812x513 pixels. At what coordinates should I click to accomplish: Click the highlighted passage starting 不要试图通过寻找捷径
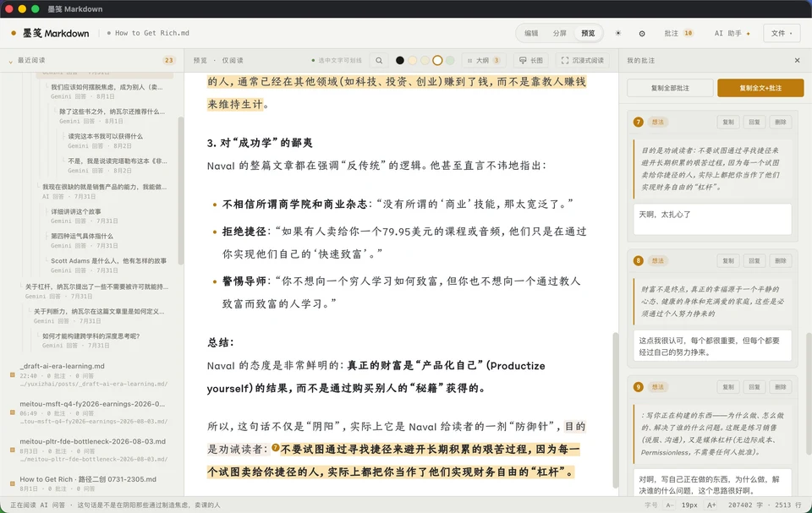(393, 461)
